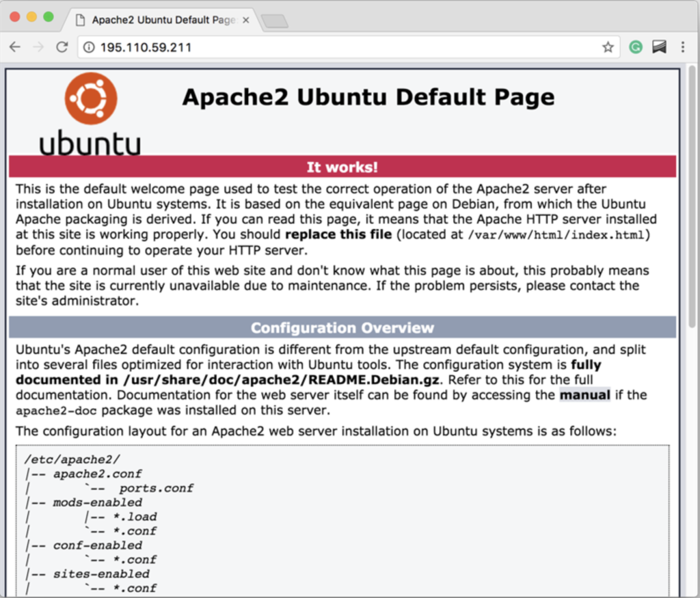Select the Apache2 Ubuntu Default Page tab
Image resolution: width=700 pixels, height=598 pixels.
pos(163,20)
